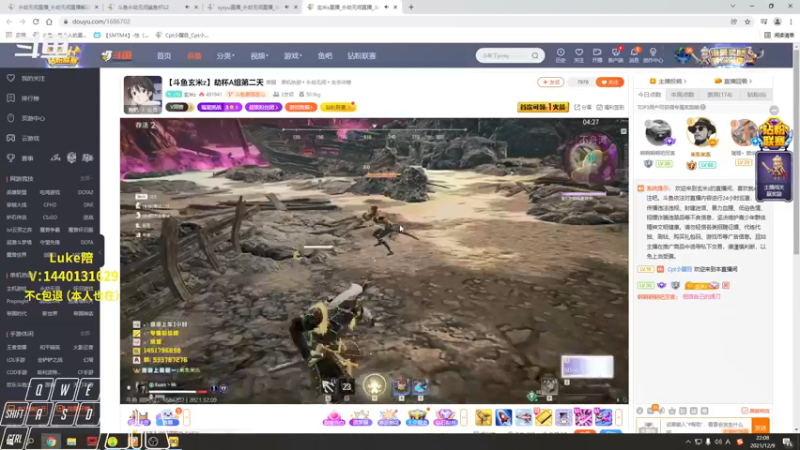
Task: Open the 超级粉丝团 purple pill
Action: [264, 107]
